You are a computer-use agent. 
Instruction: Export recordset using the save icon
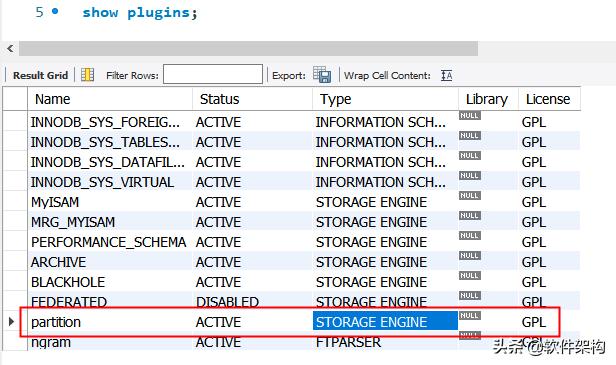(x=322, y=75)
